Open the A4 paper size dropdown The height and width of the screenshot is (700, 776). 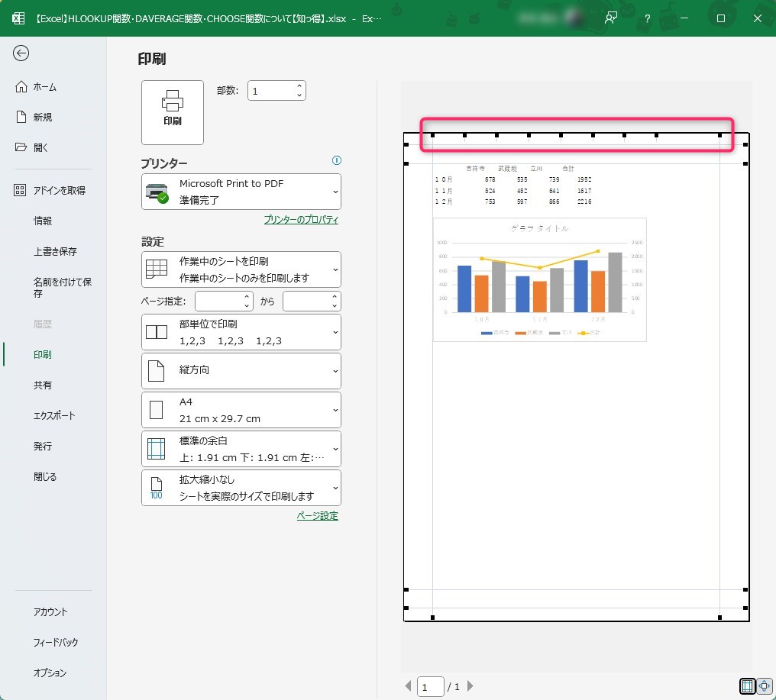click(x=241, y=410)
